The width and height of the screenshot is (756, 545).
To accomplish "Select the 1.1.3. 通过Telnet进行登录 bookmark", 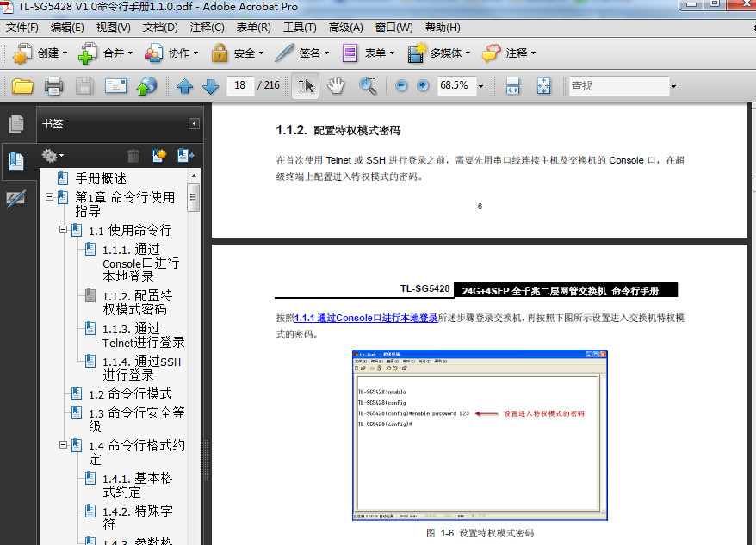I will (x=143, y=335).
